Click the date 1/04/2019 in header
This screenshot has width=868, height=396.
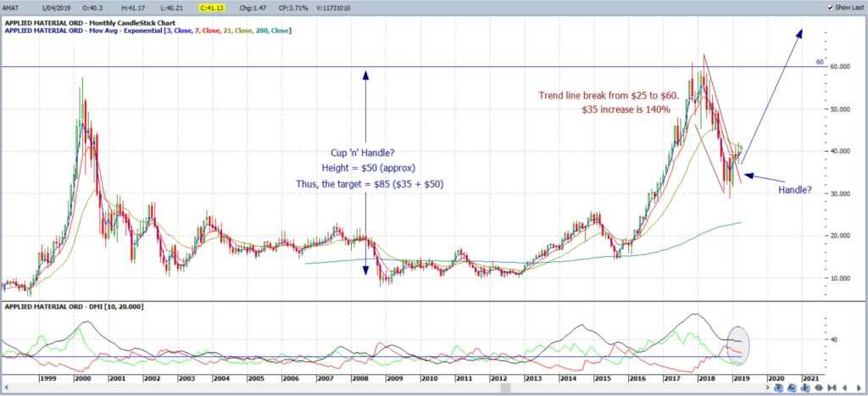(x=57, y=8)
